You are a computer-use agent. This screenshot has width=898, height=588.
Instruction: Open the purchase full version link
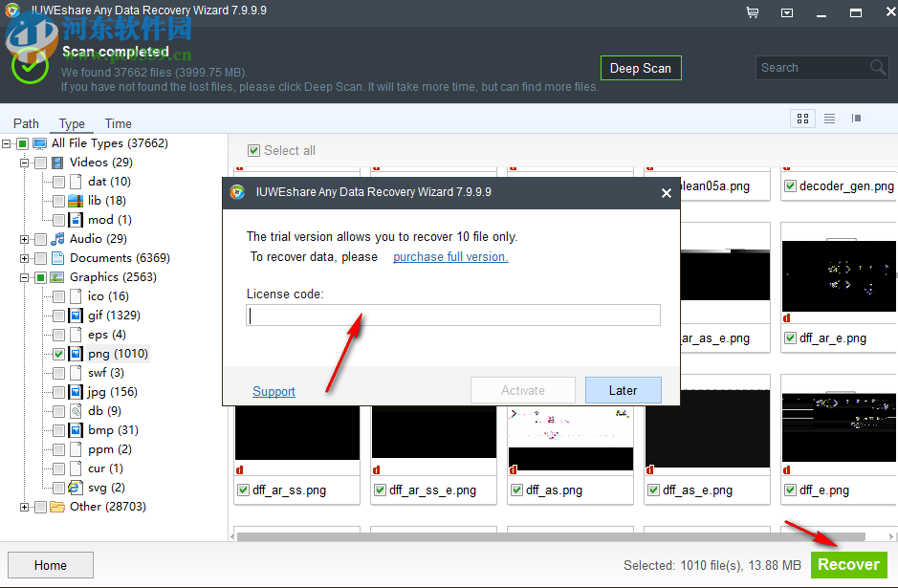tap(450, 257)
